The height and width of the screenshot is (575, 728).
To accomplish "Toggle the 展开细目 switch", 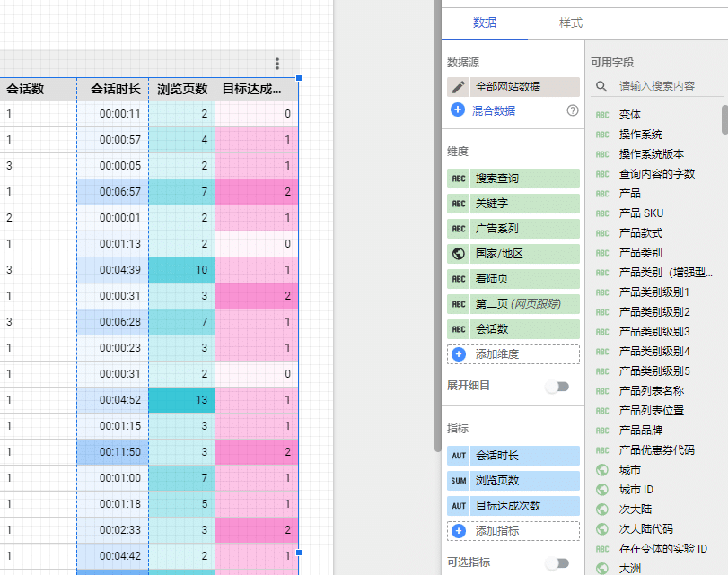I will click(x=557, y=386).
